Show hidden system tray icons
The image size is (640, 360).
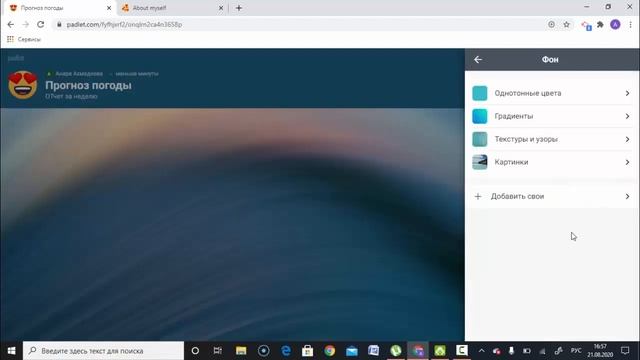[482, 351]
